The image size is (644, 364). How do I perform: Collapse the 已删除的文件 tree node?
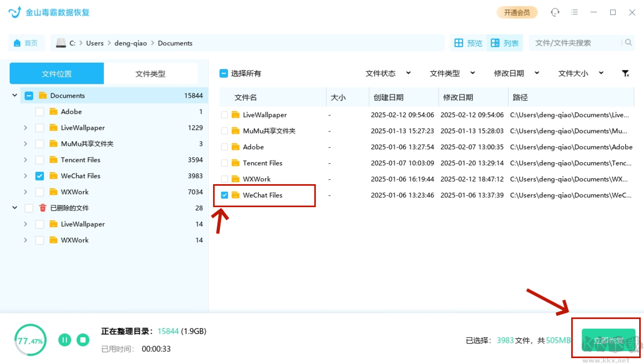point(14,208)
